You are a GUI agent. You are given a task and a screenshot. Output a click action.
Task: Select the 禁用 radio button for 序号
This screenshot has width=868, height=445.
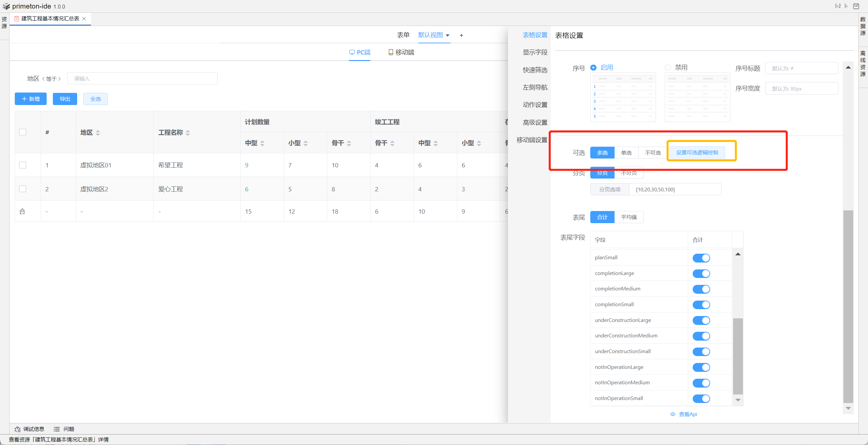coord(667,68)
